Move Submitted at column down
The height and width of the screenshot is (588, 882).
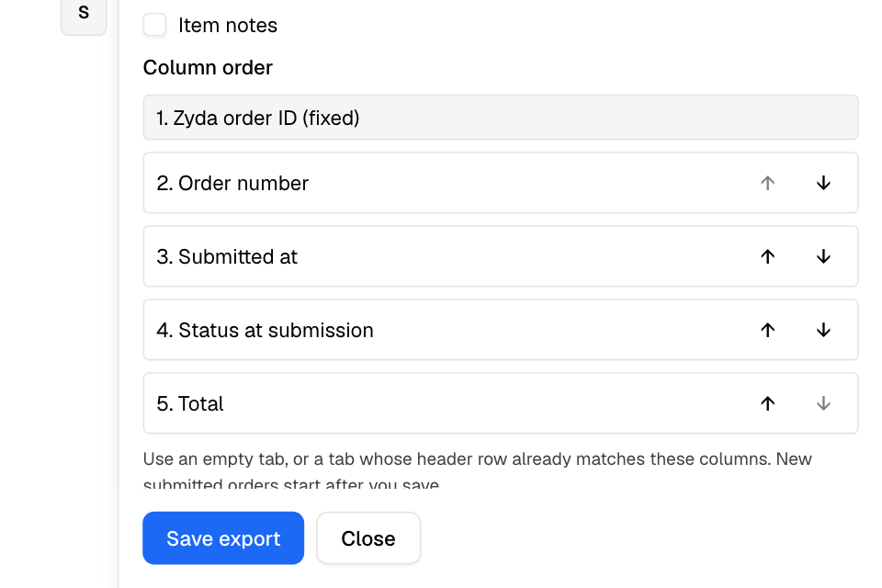[823, 256]
